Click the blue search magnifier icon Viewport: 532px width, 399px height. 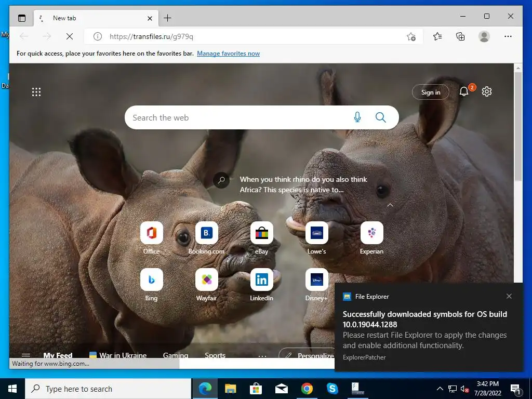tap(381, 117)
